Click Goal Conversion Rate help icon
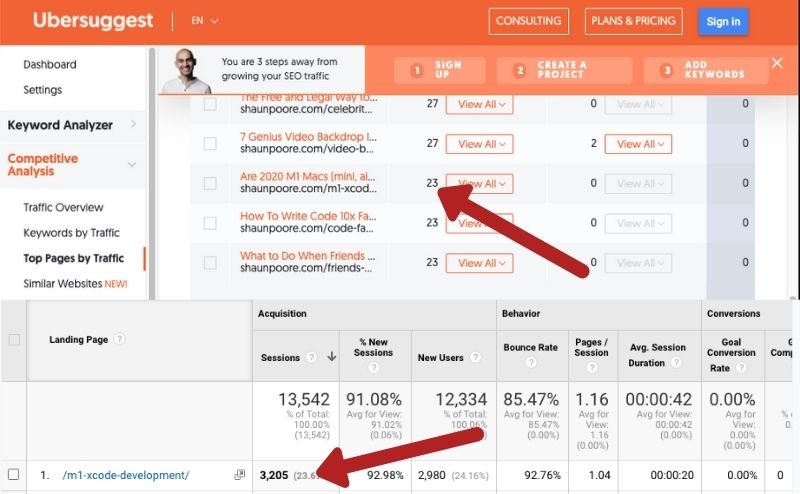This screenshot has width=800, height=494. 741,367
